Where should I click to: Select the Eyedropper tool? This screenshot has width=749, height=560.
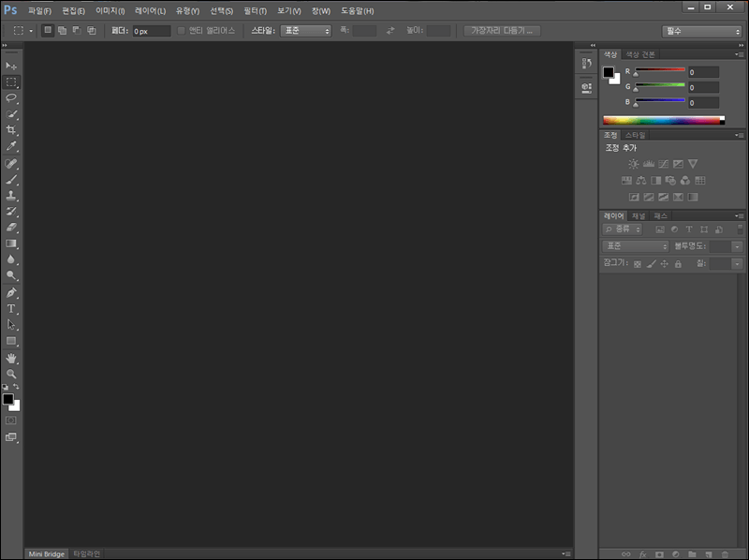[11, 146]
